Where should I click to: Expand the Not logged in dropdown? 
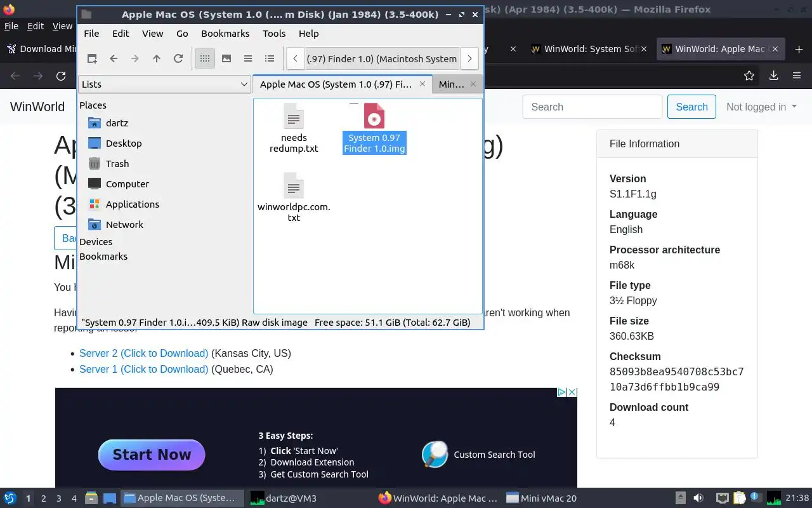(761, 107)
